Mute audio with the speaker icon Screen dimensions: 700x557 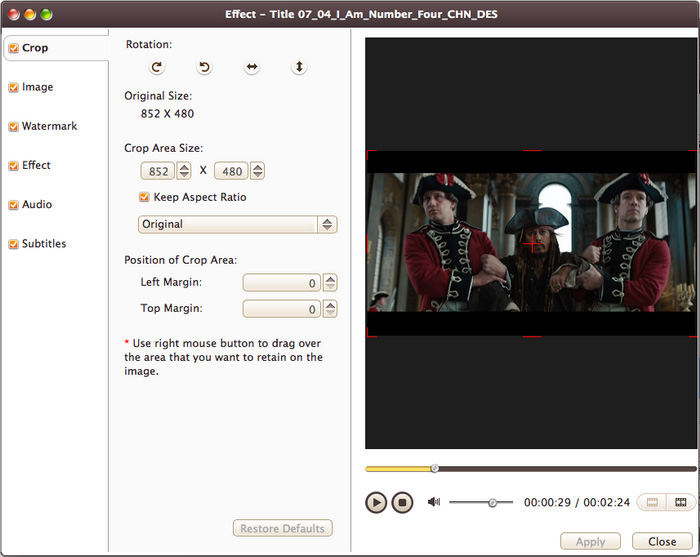click(x=434, y=502)
